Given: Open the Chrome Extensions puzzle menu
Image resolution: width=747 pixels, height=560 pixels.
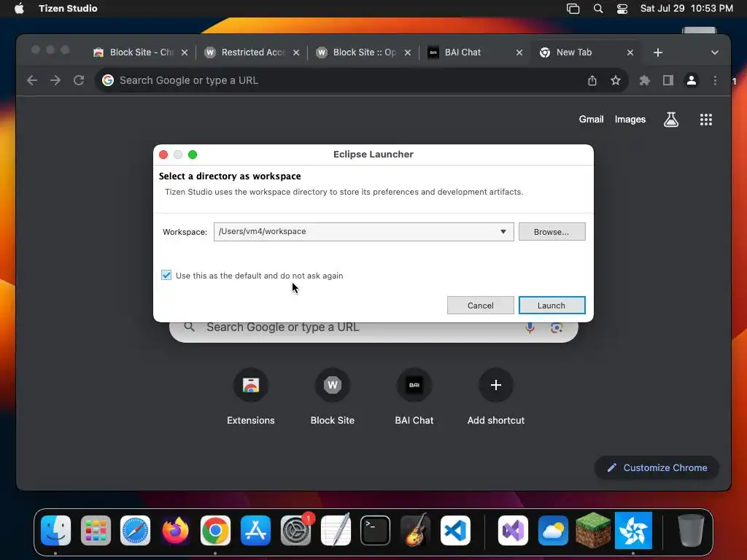Looking at the screenshot, I should click(x=645, y=80).
